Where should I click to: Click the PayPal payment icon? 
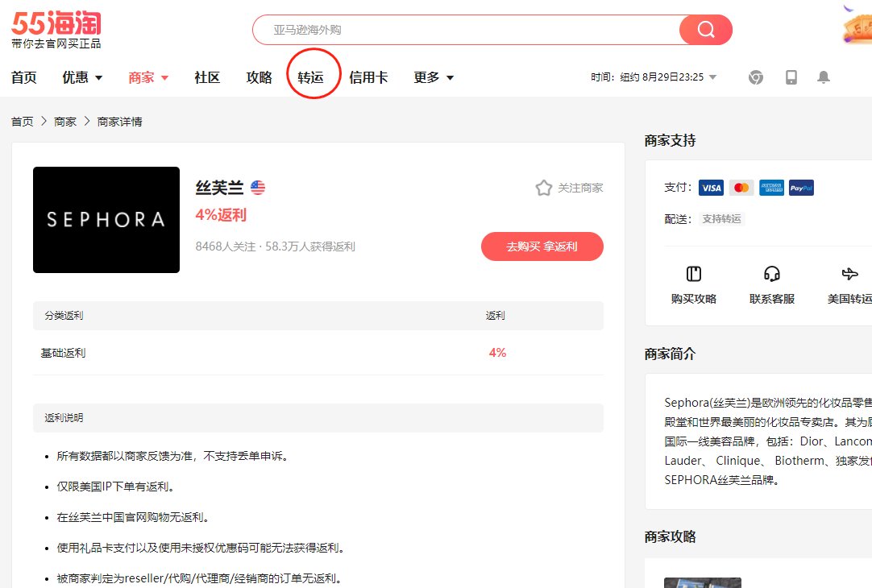801,188
